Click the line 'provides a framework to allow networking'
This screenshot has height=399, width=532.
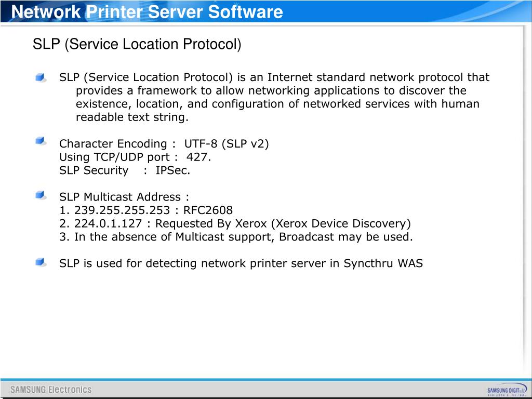pos(271,90)
